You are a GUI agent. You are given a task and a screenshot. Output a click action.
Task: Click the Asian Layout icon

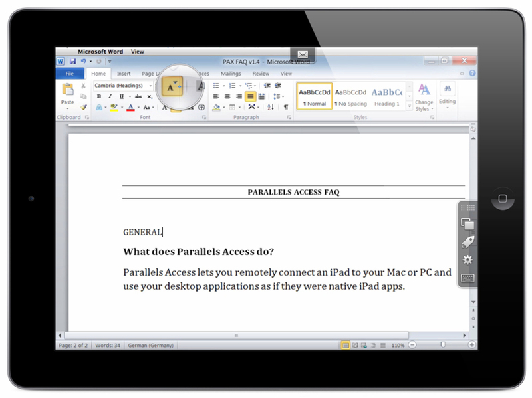251,107
